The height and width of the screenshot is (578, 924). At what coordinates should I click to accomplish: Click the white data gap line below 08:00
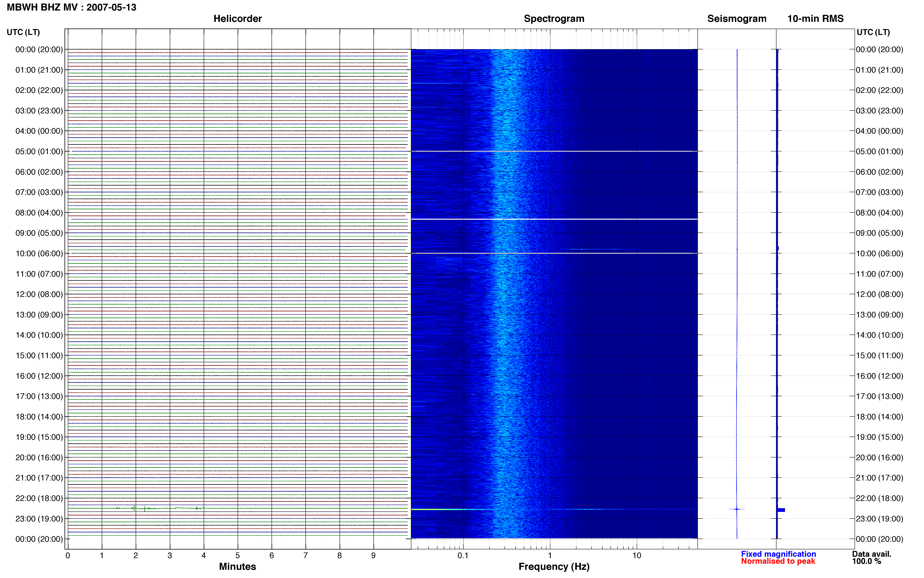554,219
